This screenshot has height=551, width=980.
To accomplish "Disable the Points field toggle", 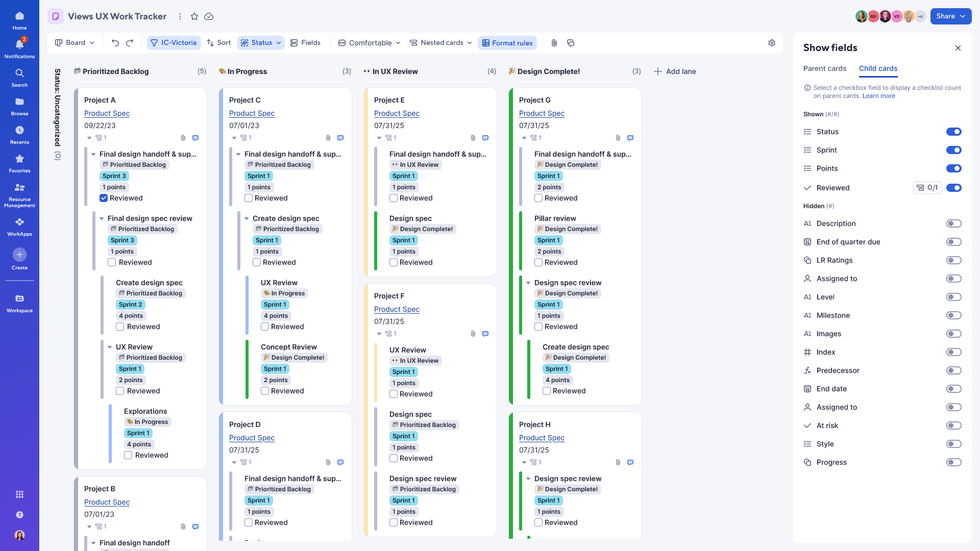I will 954,168.
